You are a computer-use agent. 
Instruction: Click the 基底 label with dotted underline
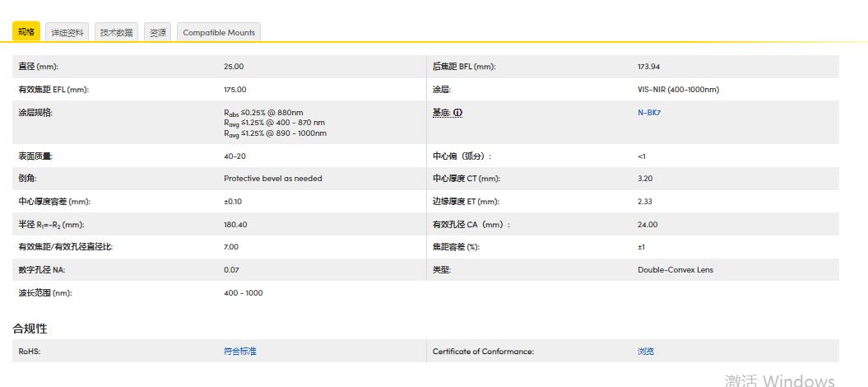(x=441, y=113)
